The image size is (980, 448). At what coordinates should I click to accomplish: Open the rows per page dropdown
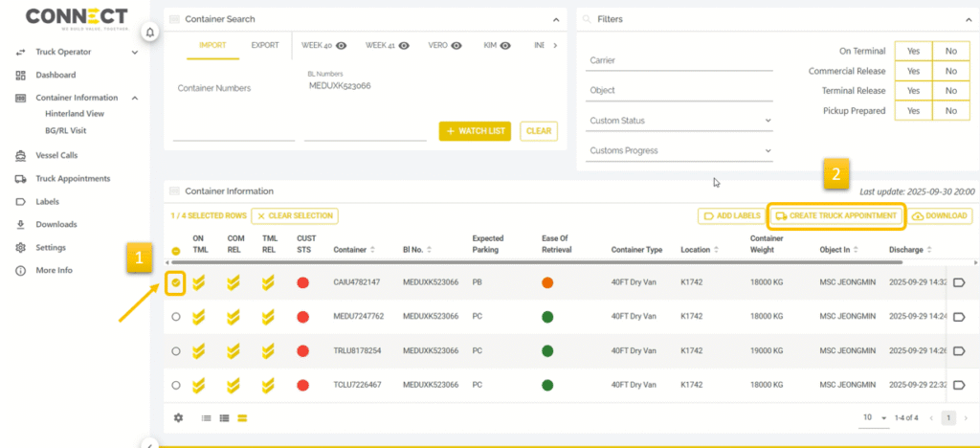tap(876, 418)
